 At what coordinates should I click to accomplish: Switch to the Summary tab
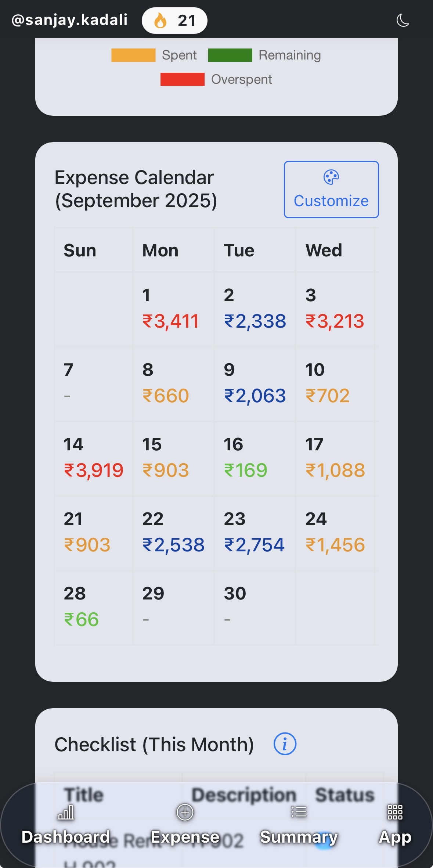click(x=299, y=825)
